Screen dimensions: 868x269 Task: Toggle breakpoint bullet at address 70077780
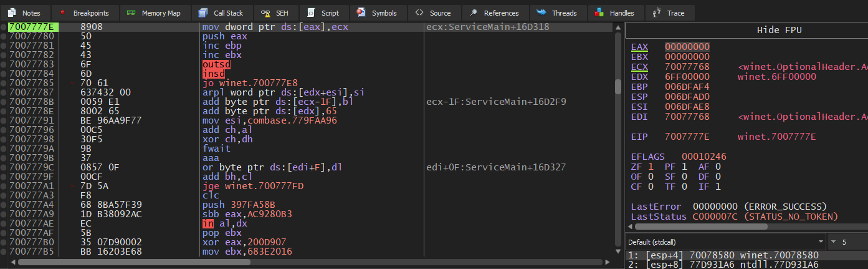pos(4,37)
